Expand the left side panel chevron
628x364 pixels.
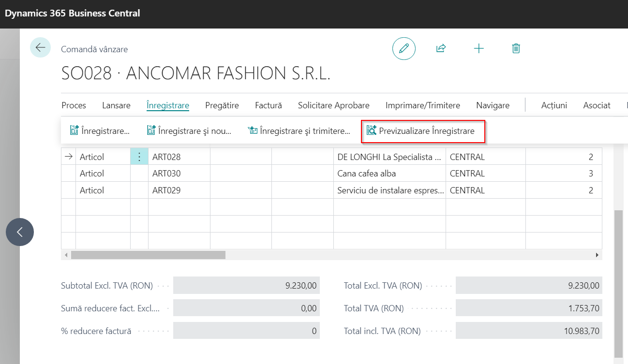20,232
